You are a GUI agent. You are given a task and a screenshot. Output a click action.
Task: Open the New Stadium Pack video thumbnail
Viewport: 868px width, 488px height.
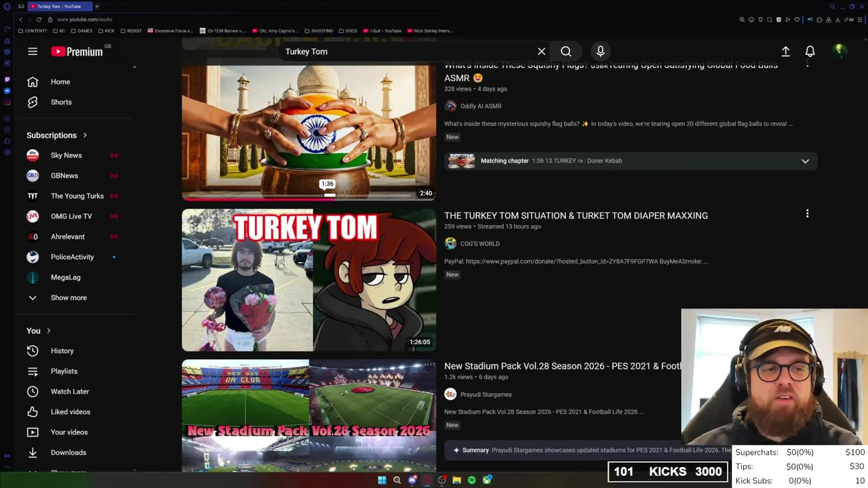coord(309,415)
